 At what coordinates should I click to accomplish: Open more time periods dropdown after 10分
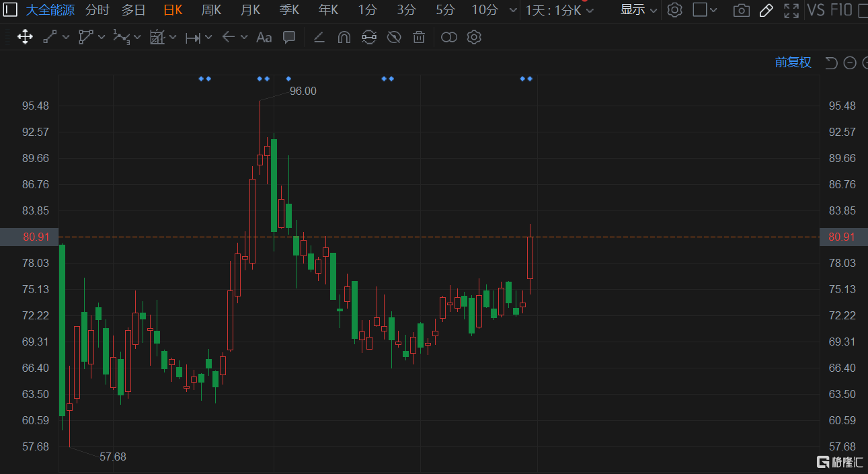tap(514, 11)
